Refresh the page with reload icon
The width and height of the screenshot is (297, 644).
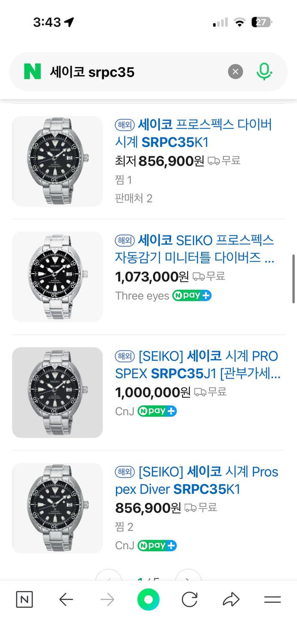[x=190, y=600]
